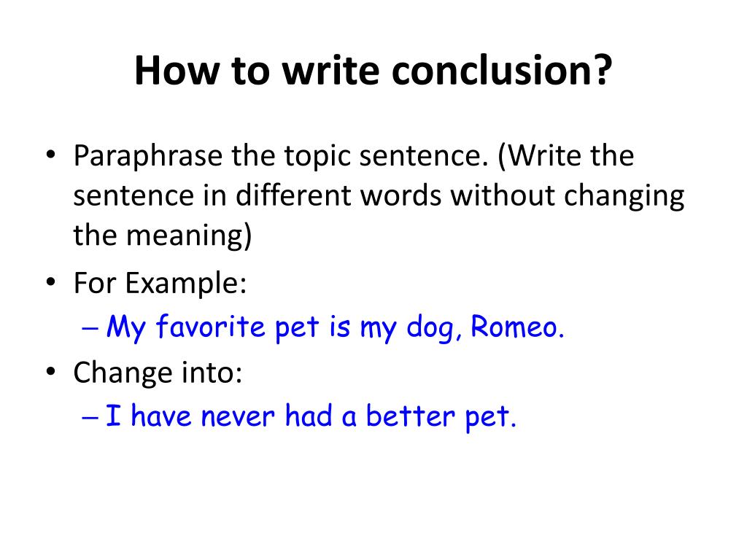Screen dimensions: 747x560
Task: Click the text '(Write the' in first bullet
Action: pyautogui.click(x=566, y=156)
